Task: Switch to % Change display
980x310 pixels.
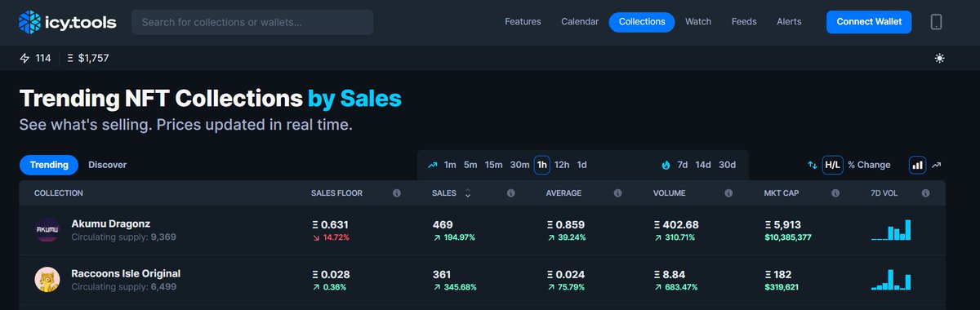Action: (x=869, y=165)
